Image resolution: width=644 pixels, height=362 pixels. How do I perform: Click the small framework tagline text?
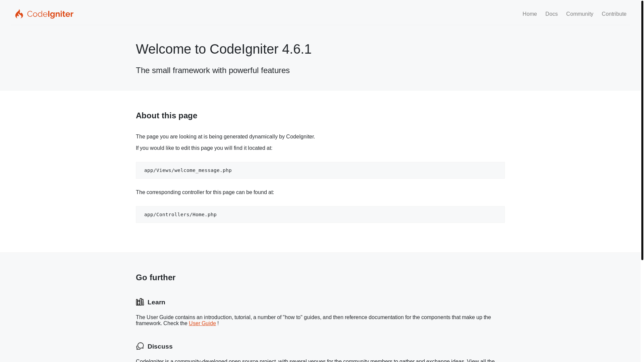[x=213, y=70]
